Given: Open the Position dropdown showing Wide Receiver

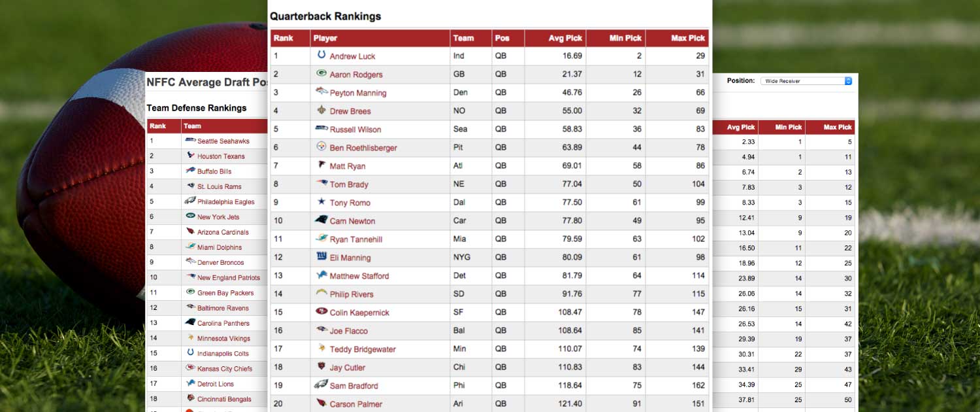Looking at the screenshot, I should (805, 80).
